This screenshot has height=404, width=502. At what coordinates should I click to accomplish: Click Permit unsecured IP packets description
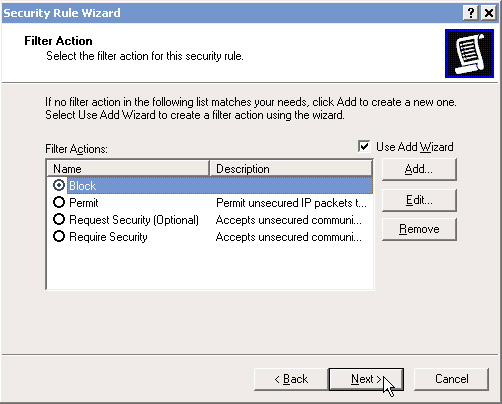pyautogui.click(x=291, y=203)
